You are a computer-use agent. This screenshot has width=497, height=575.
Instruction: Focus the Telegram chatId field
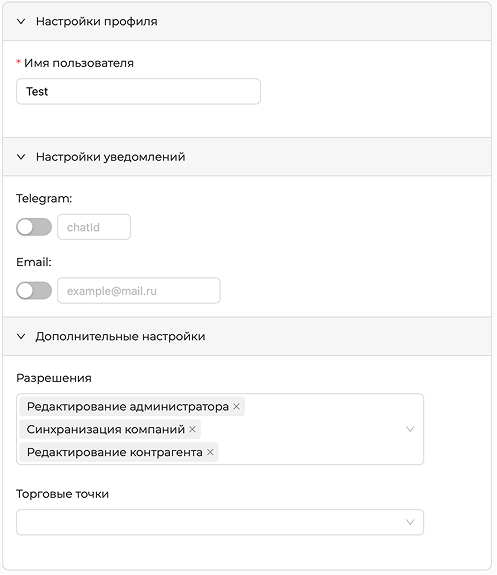point(94,227)
